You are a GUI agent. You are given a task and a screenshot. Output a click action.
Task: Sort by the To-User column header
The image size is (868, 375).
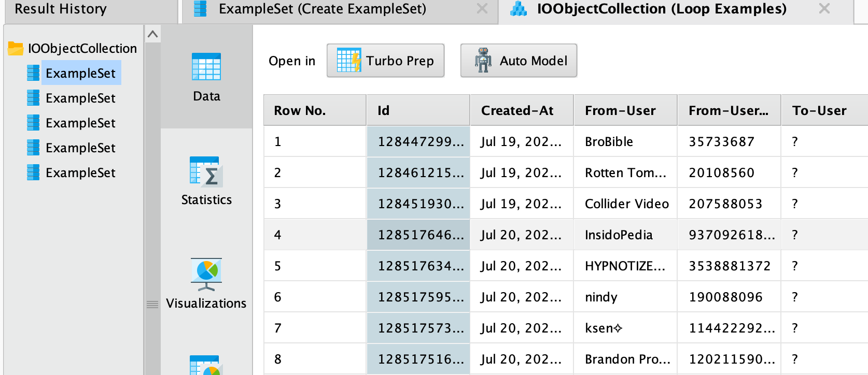[x=825, y=110]
